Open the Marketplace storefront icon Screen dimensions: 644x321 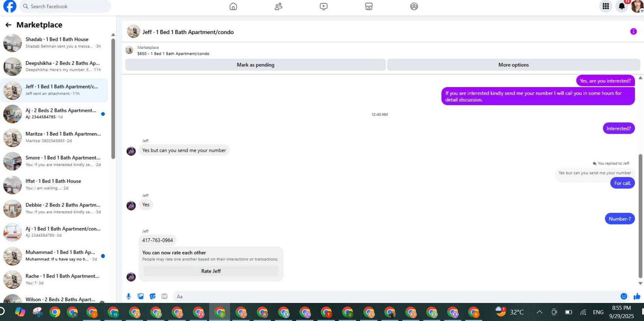[369, 7]
